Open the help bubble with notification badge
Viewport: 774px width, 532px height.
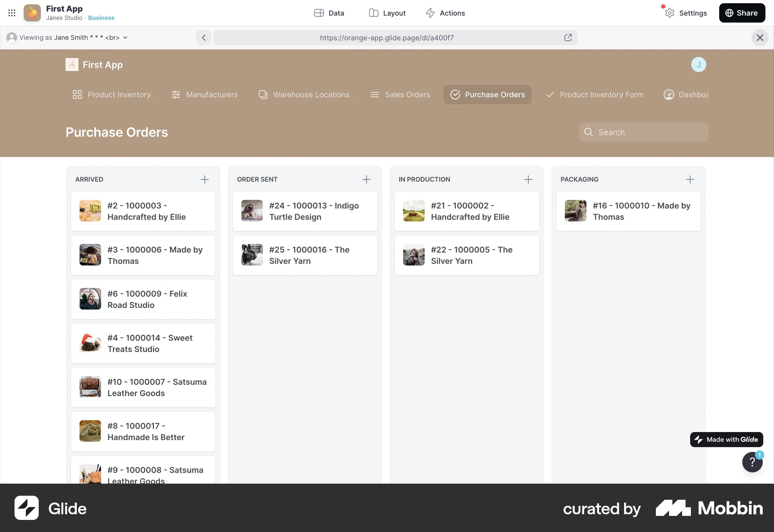[x=752, y=462]
